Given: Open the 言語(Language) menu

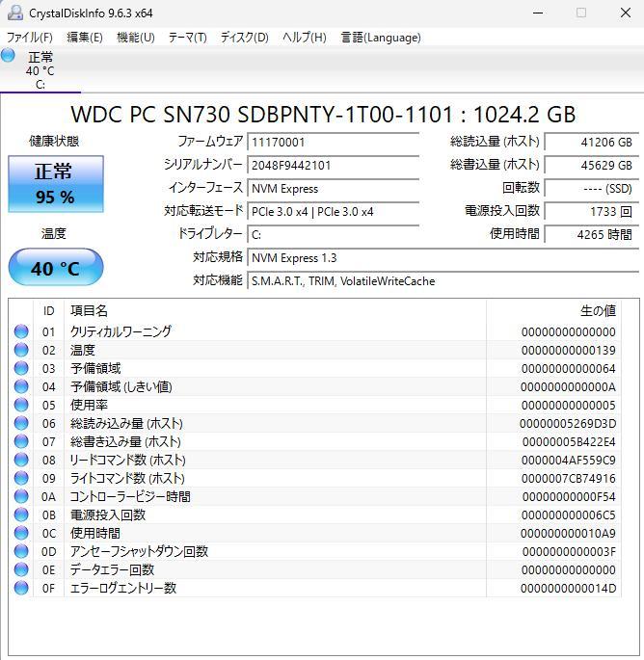Looking at the screenshot, I should (x=381, y=38).
